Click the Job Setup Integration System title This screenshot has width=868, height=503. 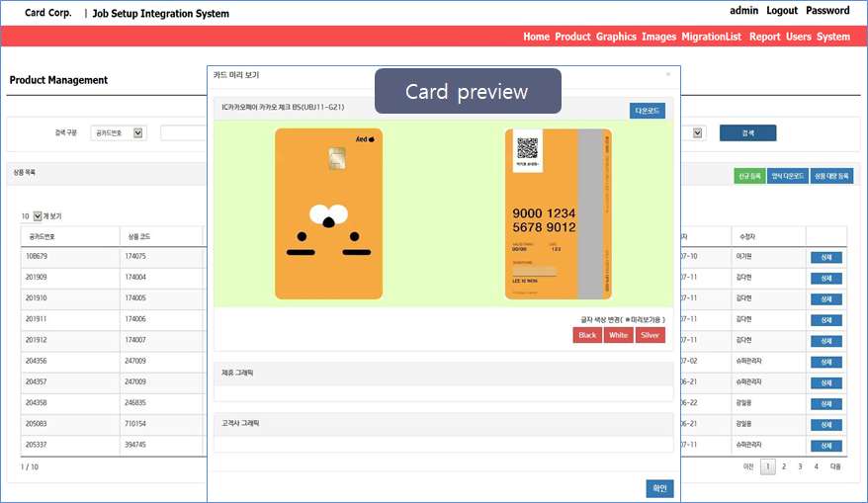pyautogui.click(x=160, y=13)
